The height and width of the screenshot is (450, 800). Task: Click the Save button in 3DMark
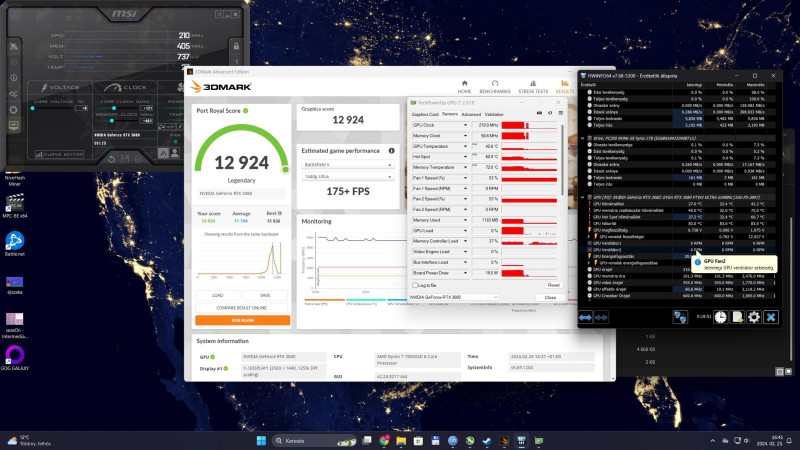tap(265, 295)
